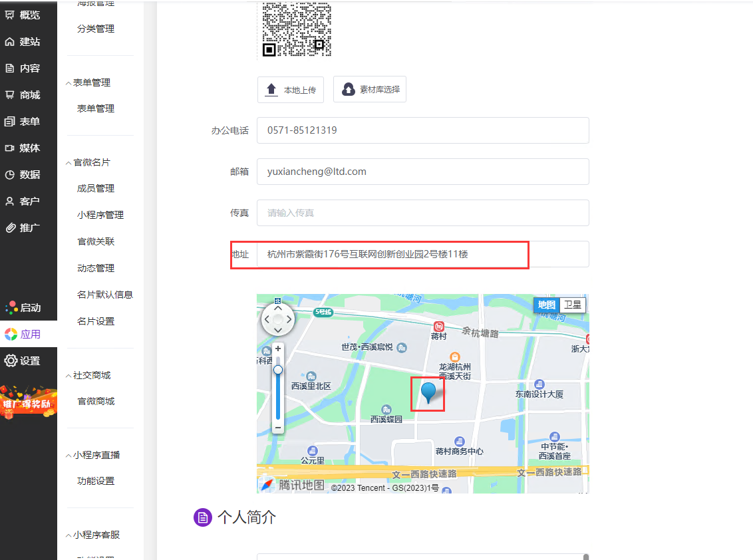The image size is (753, 560).
Task: Click 东南设计大厦 map marker
Action: (x=539, y=384)
